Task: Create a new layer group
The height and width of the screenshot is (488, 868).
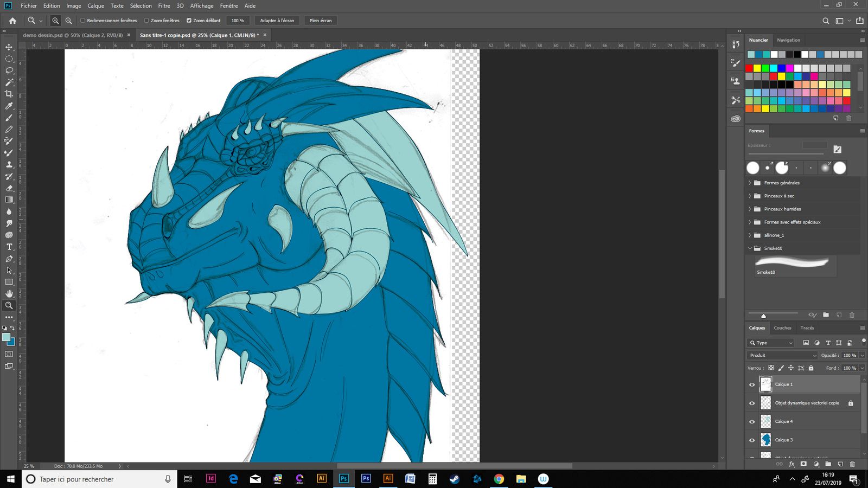Action: point(828,464)
